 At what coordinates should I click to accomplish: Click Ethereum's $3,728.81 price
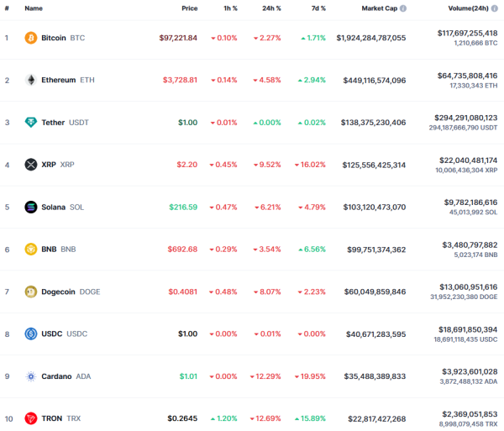point(180,80)
